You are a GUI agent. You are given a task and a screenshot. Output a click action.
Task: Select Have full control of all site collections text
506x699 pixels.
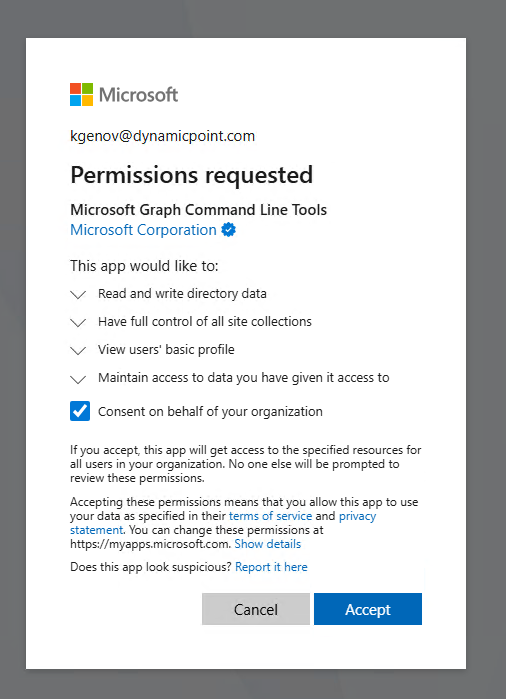point(205,321)
